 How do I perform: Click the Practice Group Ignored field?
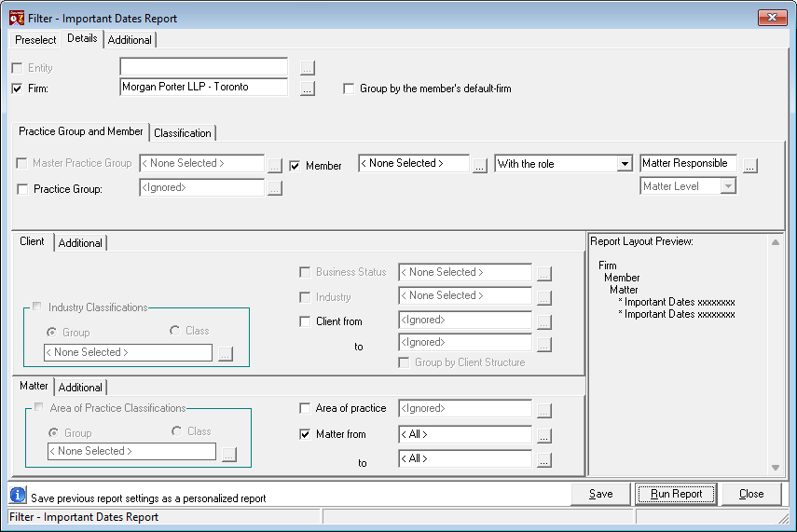[201, 187]
